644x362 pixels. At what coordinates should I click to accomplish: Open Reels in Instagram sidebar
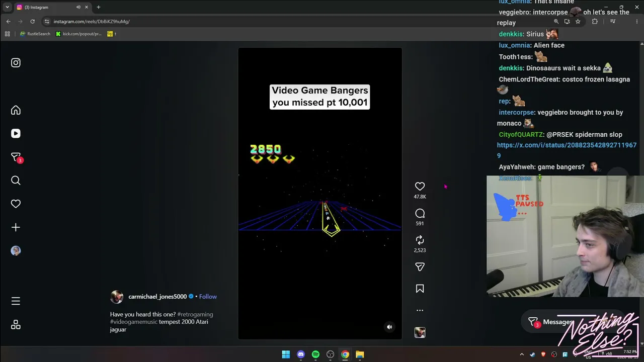click(16, 133)
